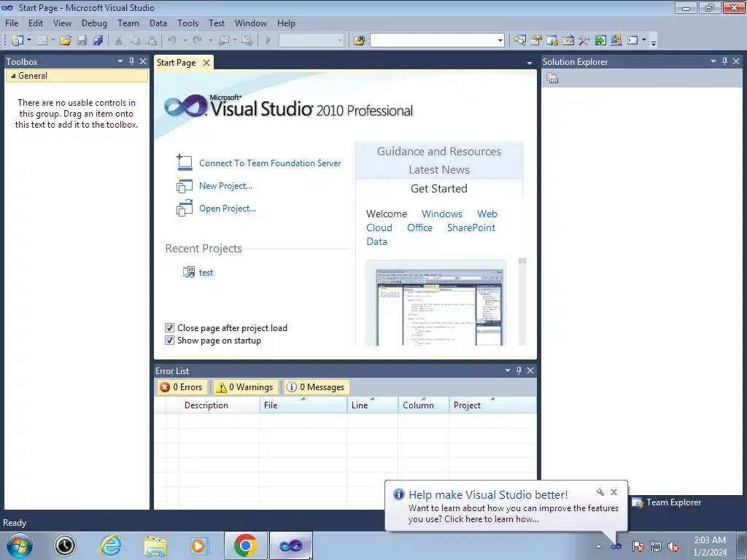Toggle the 0 Messages filter button
The height and width of the screenshot is (560, 747).
click(316, 387)
